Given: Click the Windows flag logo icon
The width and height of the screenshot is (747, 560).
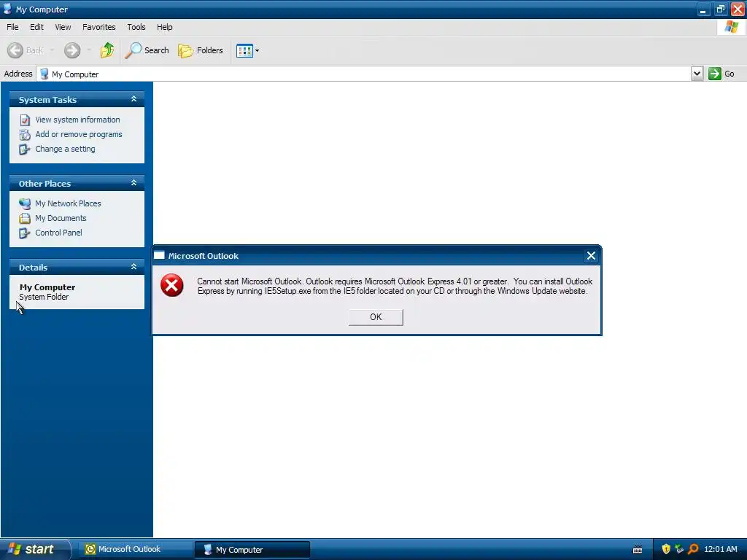Looking at the screenshot, I should pos(732,27).
